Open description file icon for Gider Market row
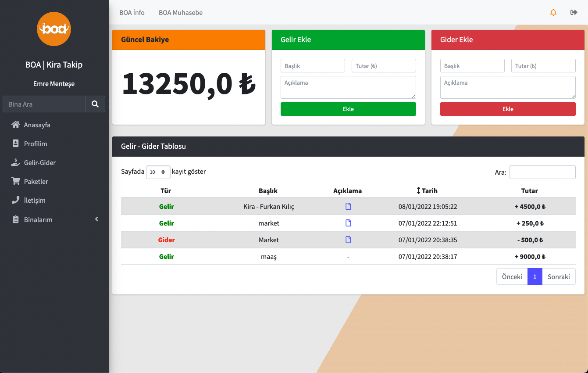588x373 pixels. tap(348, 240)
